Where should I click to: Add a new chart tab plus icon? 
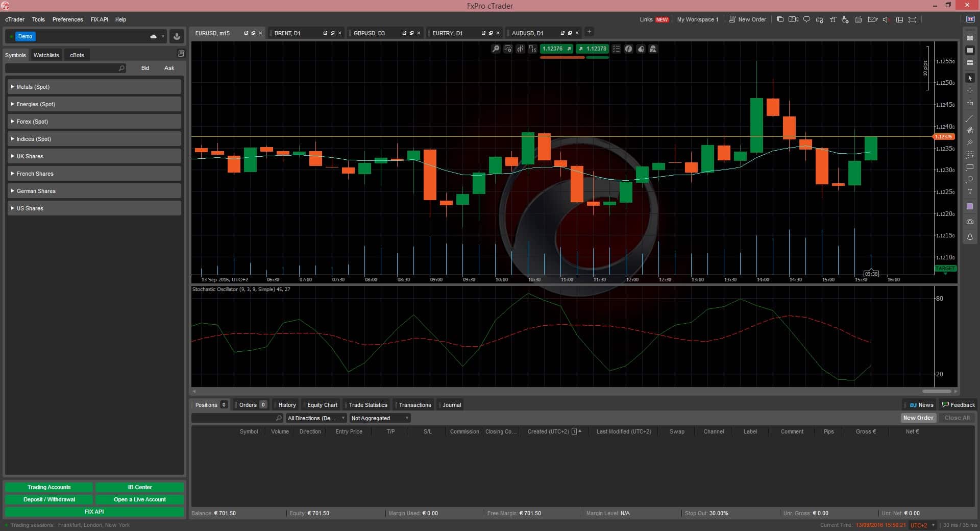point(589,32)
